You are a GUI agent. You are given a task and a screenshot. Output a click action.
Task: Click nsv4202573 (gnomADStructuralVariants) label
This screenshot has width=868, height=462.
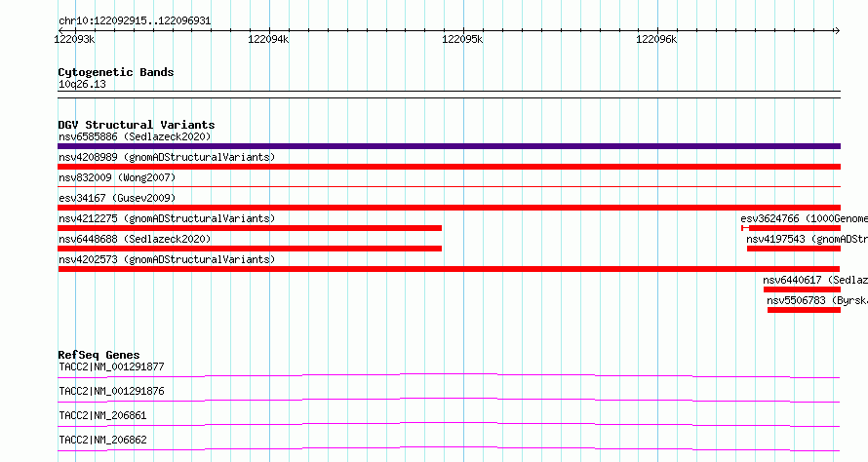[x=167, y=259]
